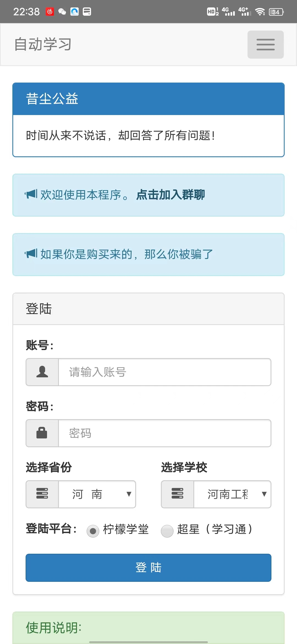Click the megaphone icon in the warning notice
Image resolution: width=297 pixels, height=644 pixels.
click(31, 254)
